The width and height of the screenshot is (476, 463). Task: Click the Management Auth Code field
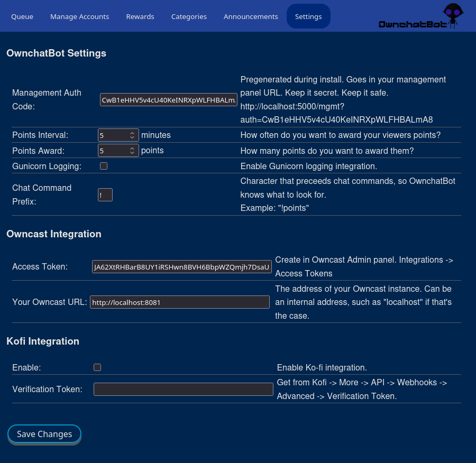168,100
